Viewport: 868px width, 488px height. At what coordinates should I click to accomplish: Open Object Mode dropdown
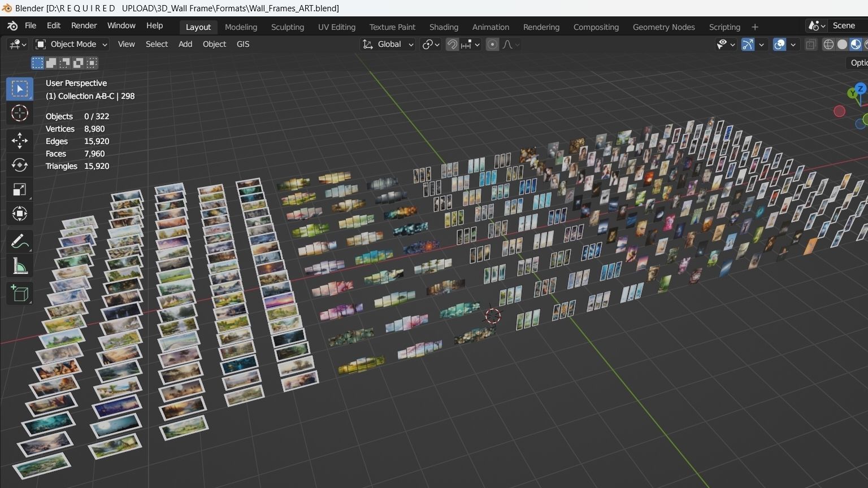[71, 44]
